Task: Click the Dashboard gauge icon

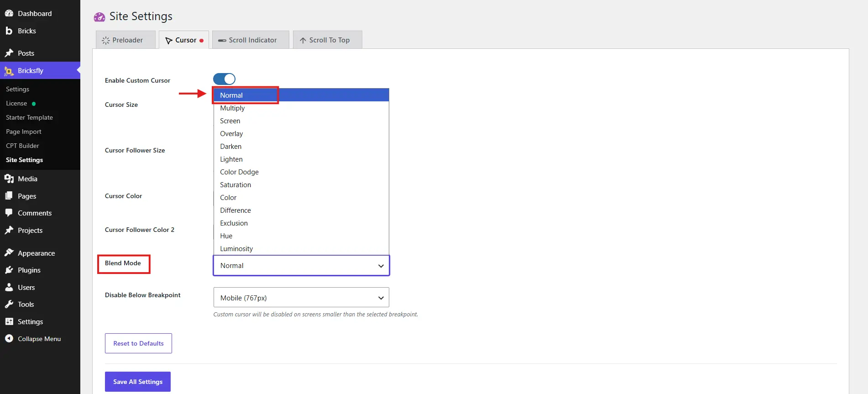Action: [9, 13]
